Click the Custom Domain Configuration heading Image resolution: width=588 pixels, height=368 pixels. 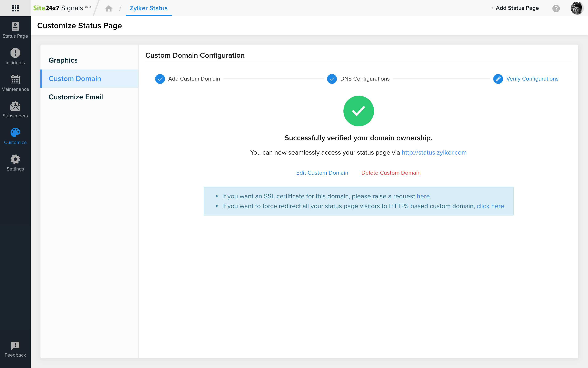[x=195, y=55]
